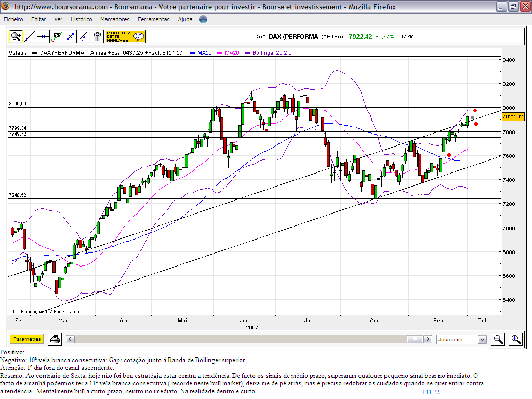Click Publiez cette analyse button
This screenshot has width=532, height=399.
tap(126, 36)
